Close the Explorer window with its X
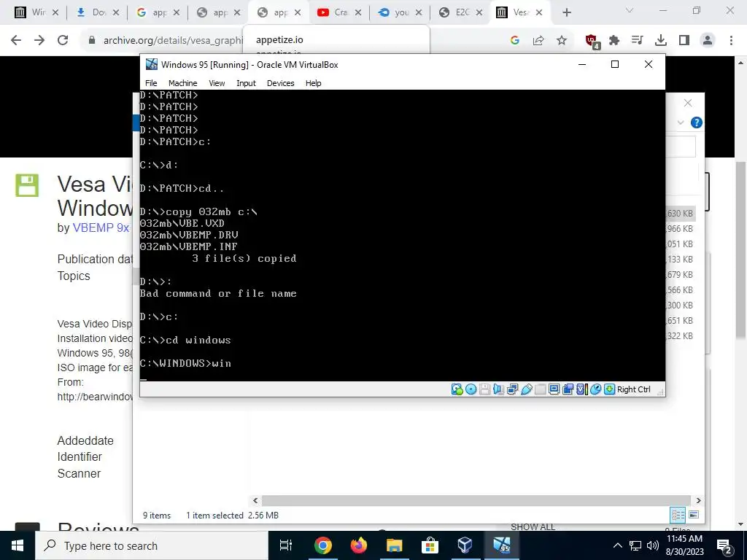Viewport: 747px width, 560px height. 687,103
